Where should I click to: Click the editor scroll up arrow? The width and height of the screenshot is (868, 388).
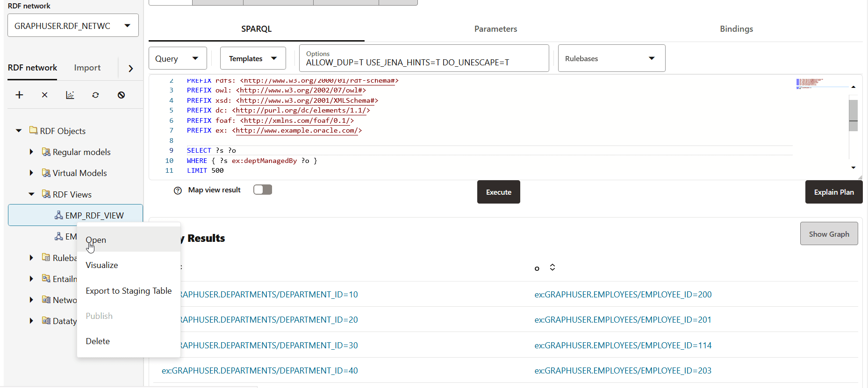tap(854, 87)
